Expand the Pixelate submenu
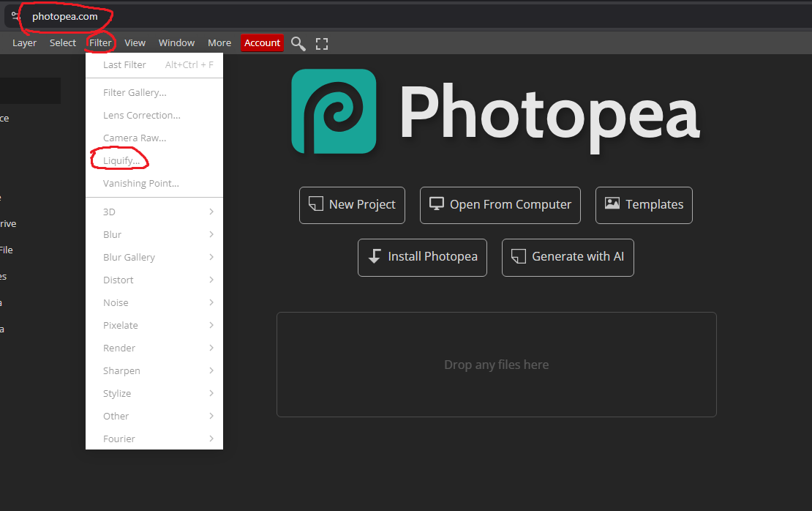 point(154,326)
